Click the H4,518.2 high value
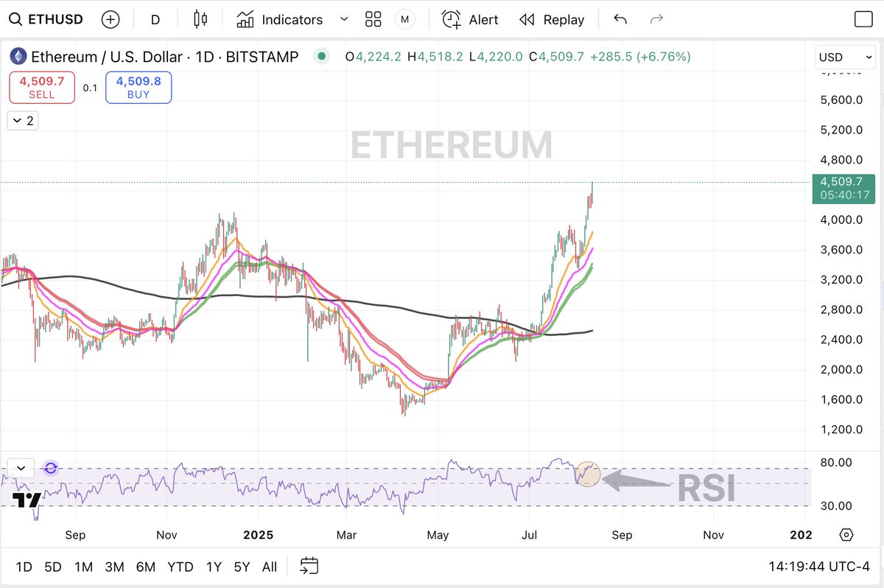This screenshot has width=884, height=588. click(x=435, y=57)
